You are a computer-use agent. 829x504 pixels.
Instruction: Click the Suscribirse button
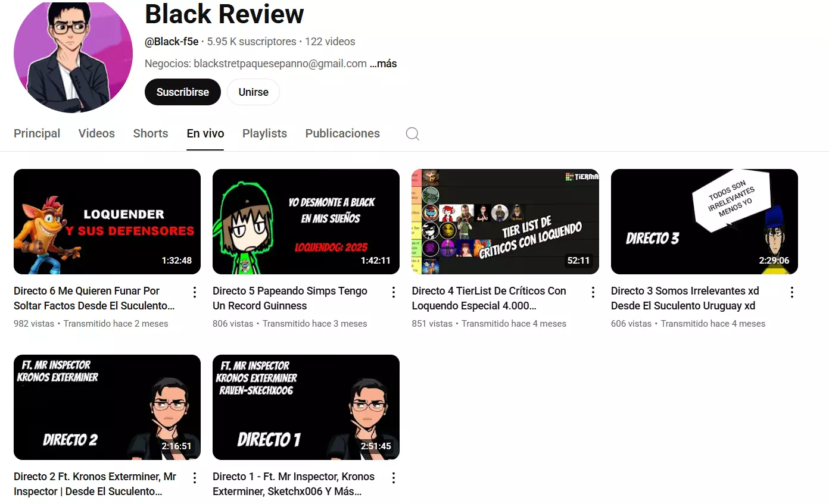(183, 92)
